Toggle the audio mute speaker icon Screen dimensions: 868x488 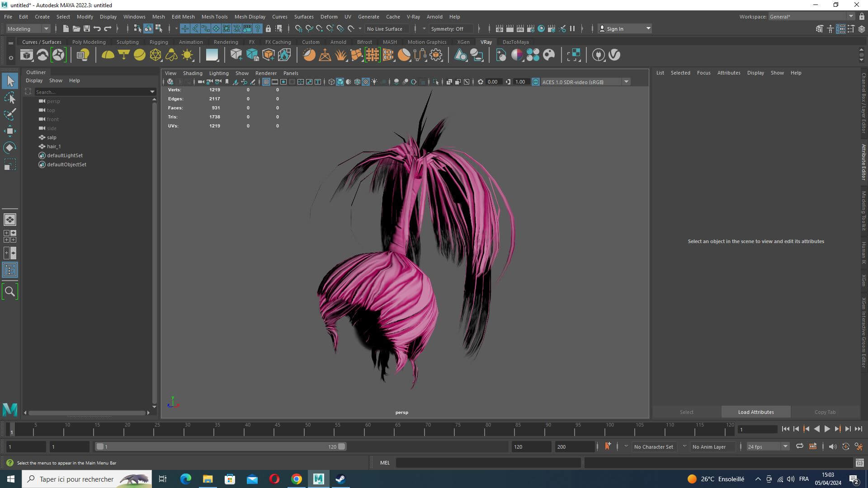(x=832, y=446)
